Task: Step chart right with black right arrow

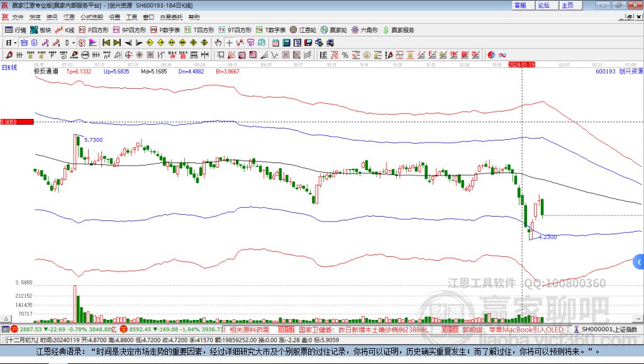Action: click(139, 43)
